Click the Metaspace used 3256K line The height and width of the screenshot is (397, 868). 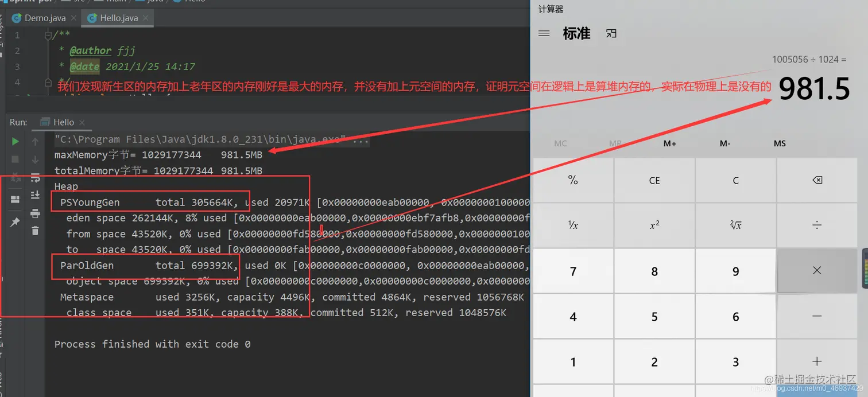[x=292, y=297]
